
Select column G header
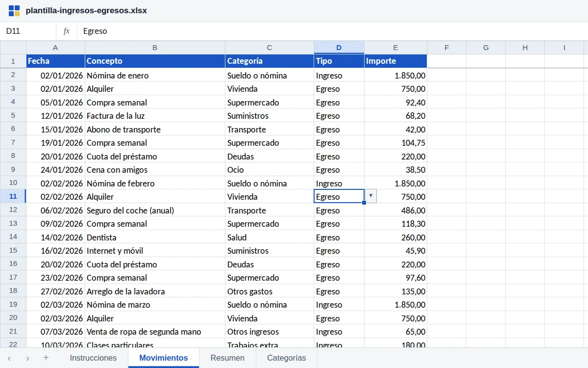(x=486, y=48)
